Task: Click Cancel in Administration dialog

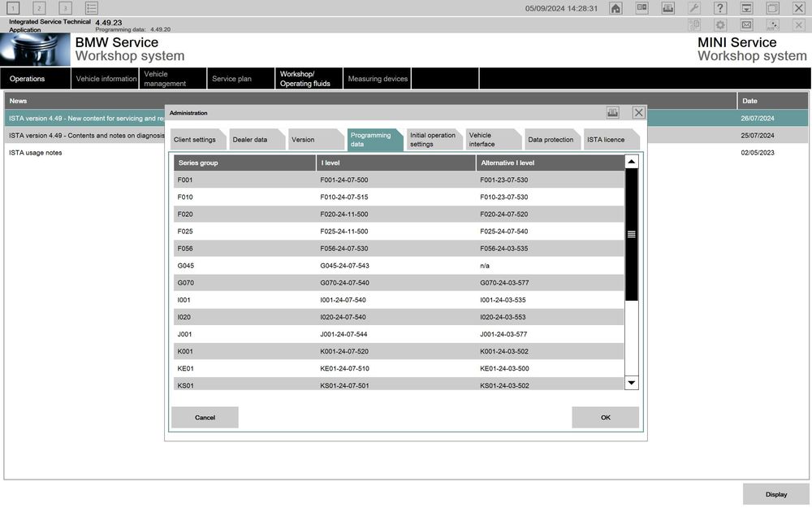Action: (x=205, y=417)
